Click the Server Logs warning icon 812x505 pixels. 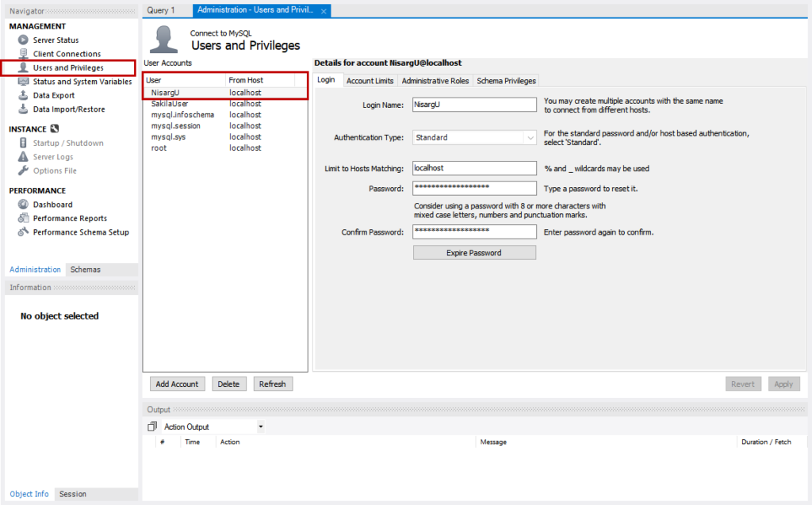[x=23, y=156]
